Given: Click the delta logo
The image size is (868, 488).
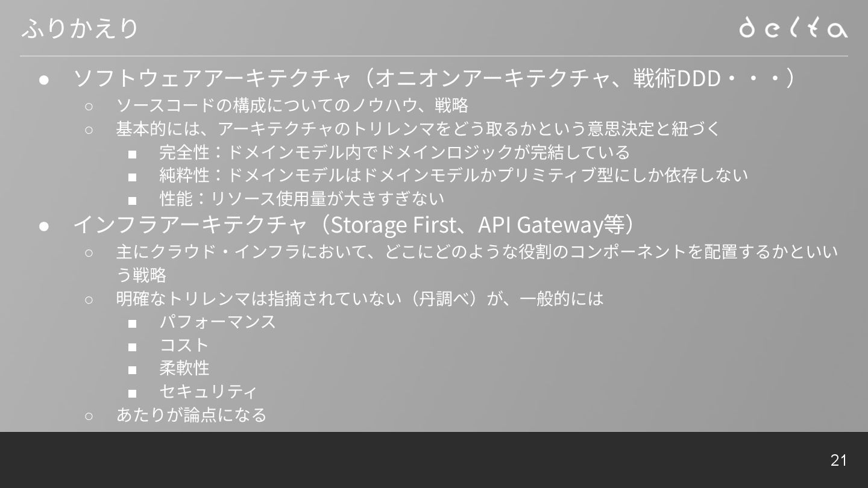Looking at the screenshot, I should 793,27.
